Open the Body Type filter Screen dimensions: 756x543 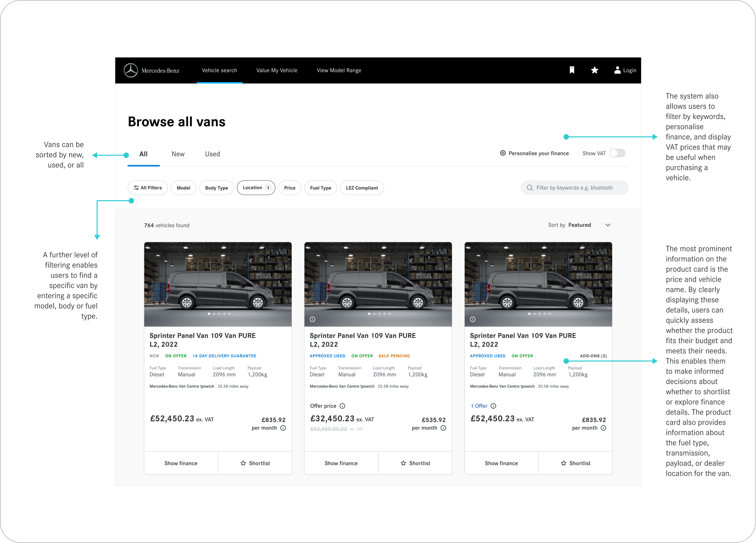click(x=216, y=188)
